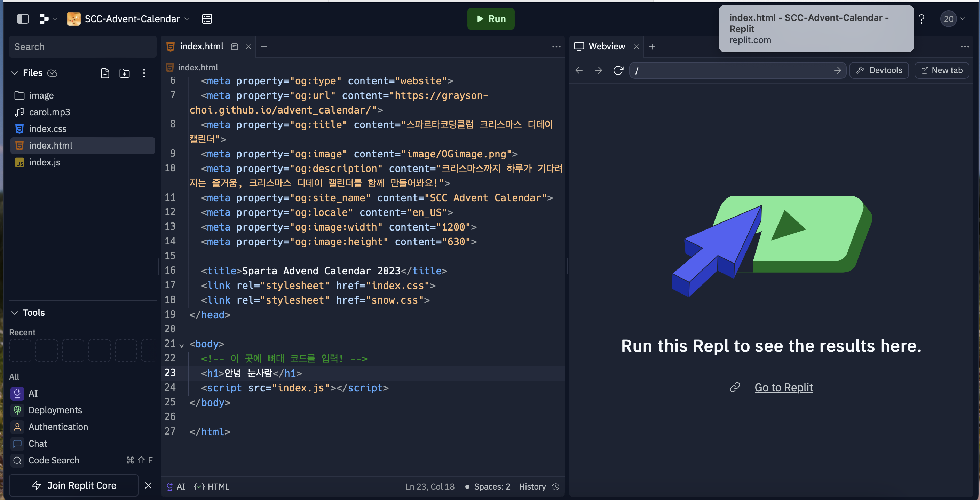Open the Authentication tool
This screenshot has width=980, height=500.
coord(82,427)
